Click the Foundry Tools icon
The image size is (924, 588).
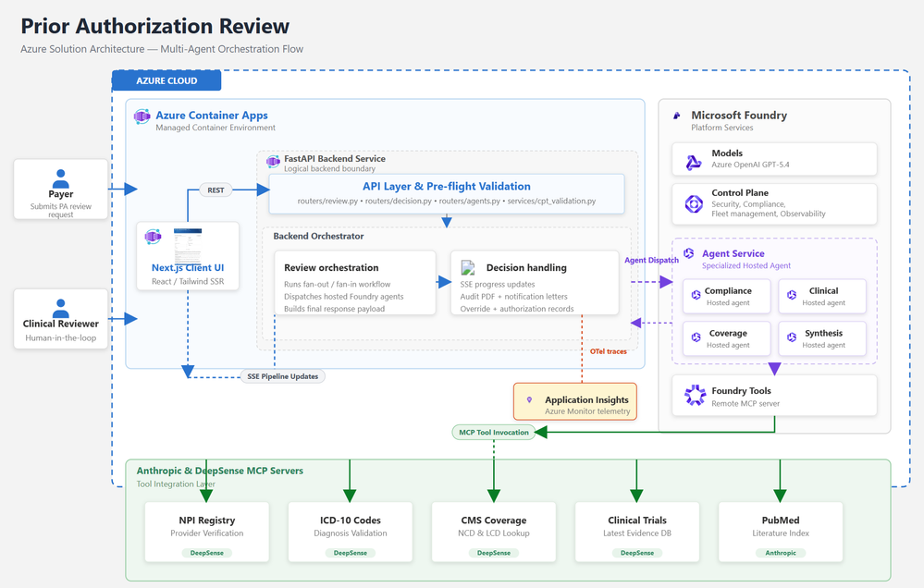[695, 395]
